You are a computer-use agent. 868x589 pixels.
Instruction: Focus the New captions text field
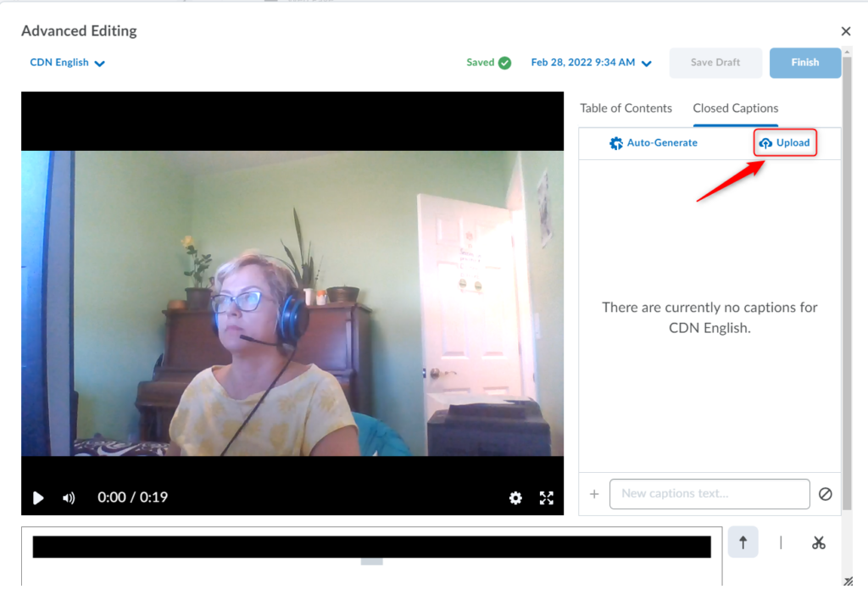click(709, 494)
